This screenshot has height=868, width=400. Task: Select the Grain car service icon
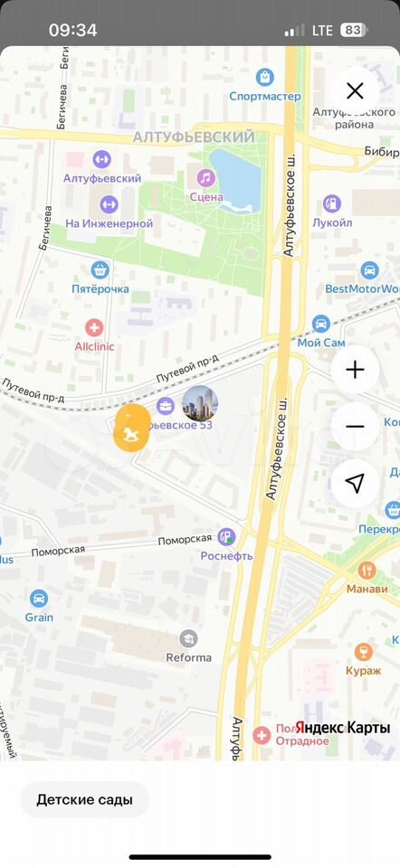[x=39, y=599]
